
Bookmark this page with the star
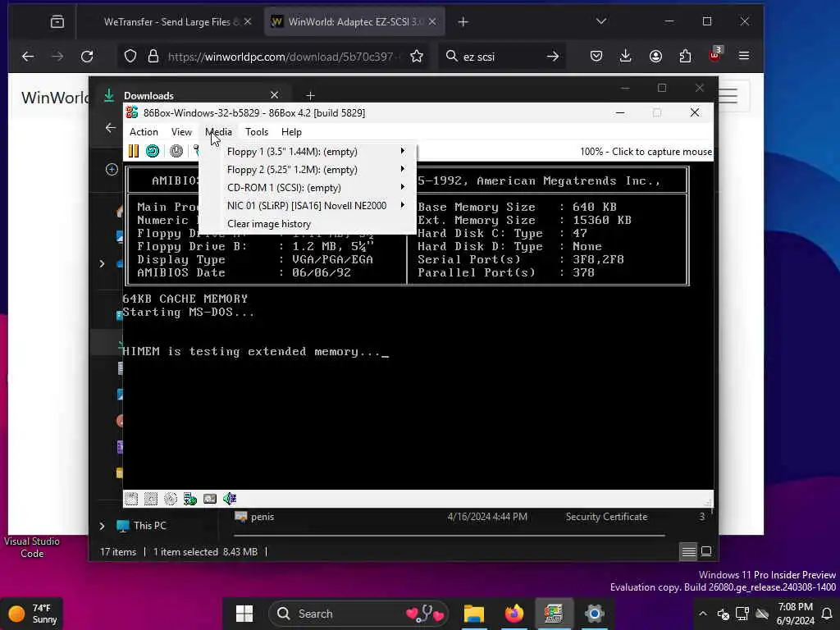click(417, 57)
